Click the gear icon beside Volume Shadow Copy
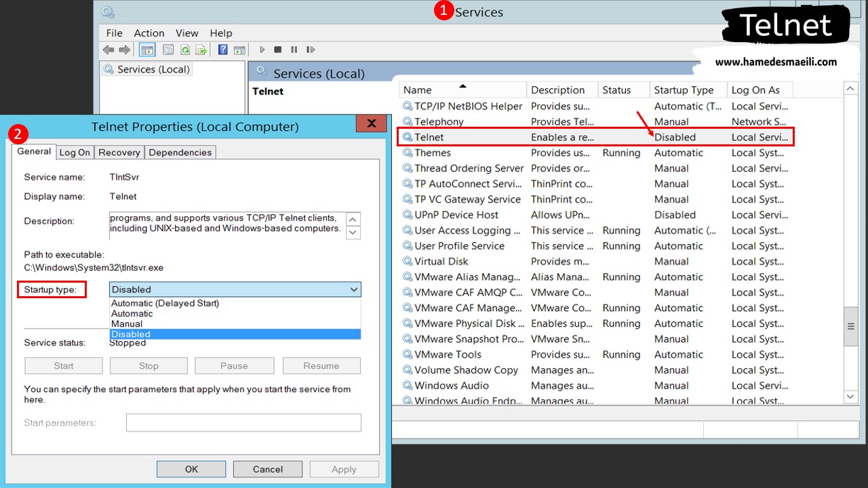868x488 pixels. point(407,370)
